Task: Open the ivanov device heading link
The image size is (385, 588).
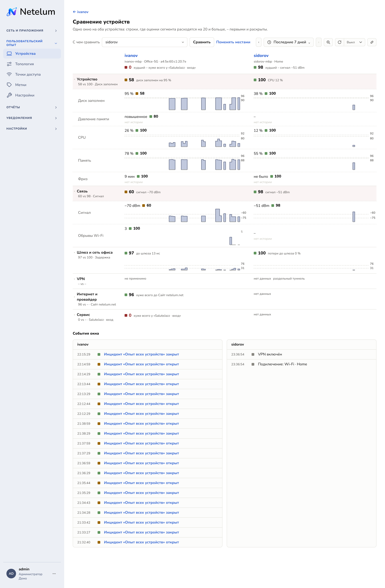Action: click(x=131, y=56)
